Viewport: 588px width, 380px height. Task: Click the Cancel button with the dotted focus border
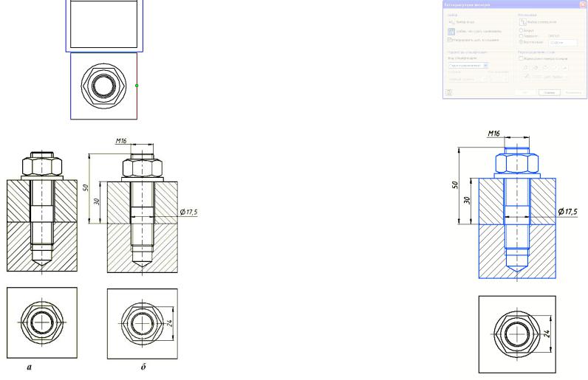click(x=550, y=92)
